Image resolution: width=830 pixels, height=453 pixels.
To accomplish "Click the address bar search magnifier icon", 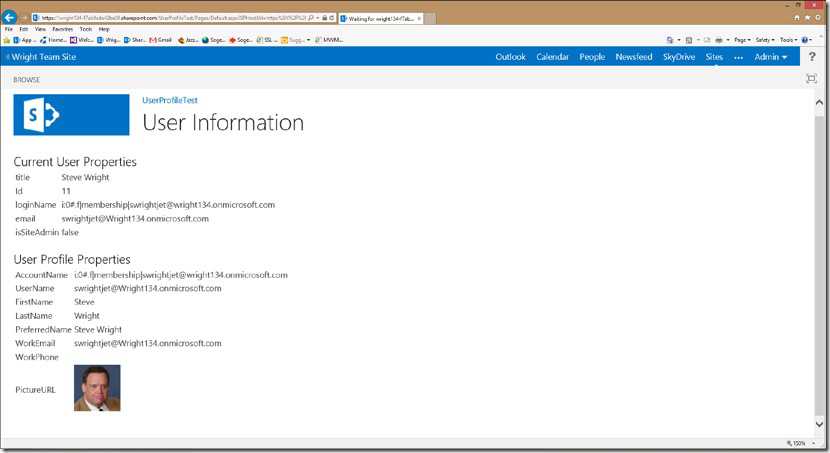I will point(311,17).
